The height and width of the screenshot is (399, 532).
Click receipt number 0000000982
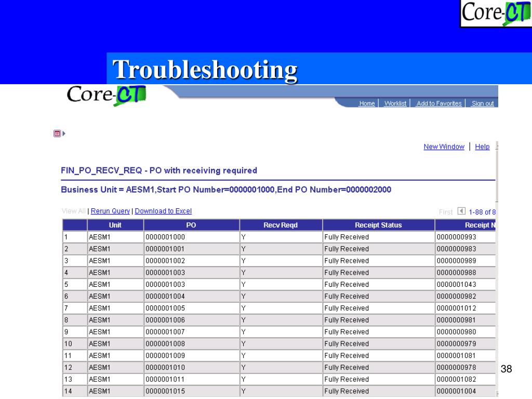[x=456, y=296]
